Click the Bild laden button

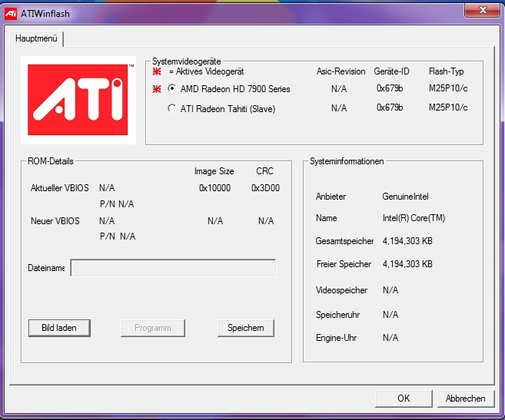pyautogui.click(x=59, y=328)
